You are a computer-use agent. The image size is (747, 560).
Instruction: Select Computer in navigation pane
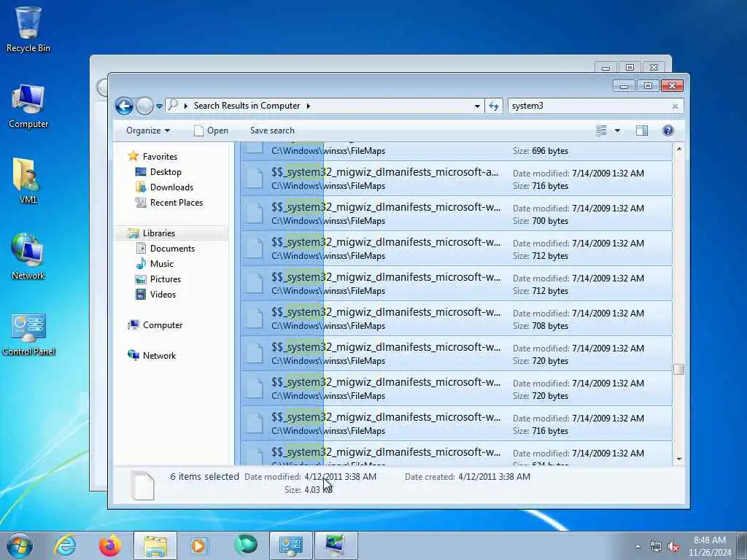pos(163,325)
